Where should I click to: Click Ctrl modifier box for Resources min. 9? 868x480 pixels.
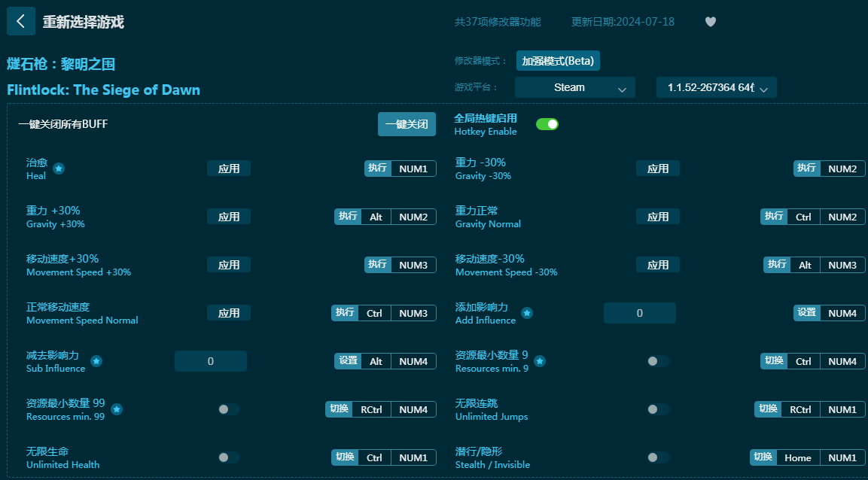pos(803,361)
